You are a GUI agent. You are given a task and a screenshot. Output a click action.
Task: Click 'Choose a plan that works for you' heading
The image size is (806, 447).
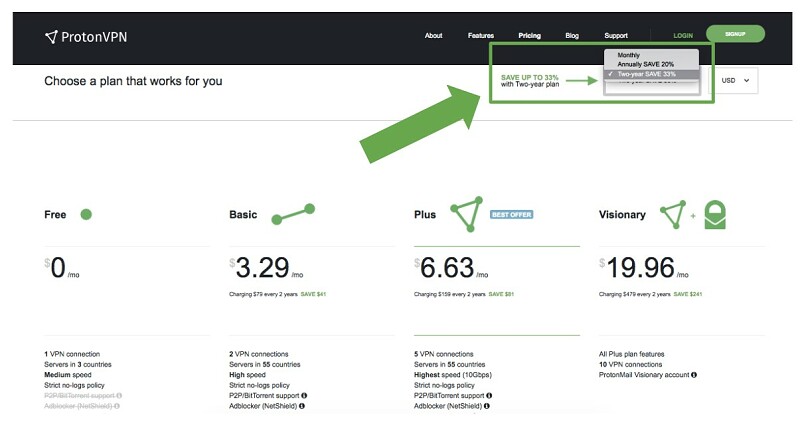[x=133, y=81]
